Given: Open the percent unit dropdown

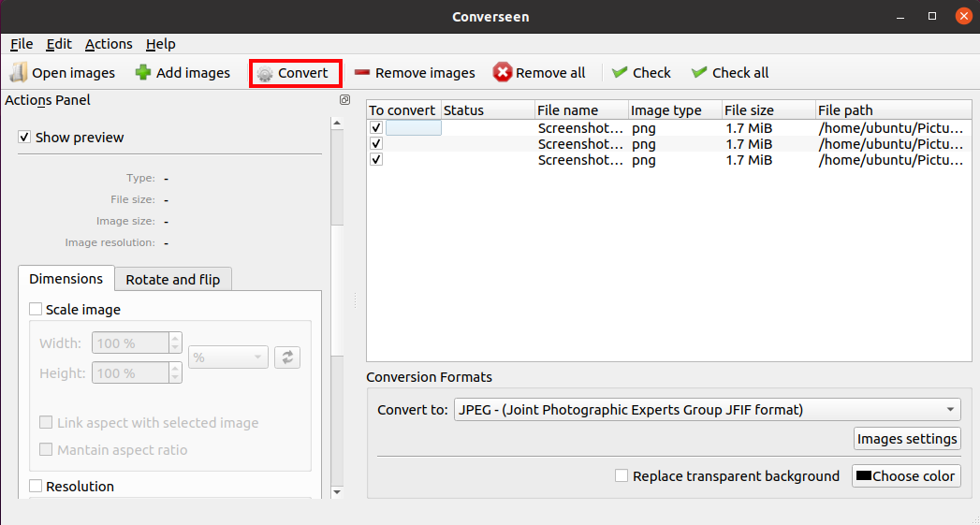Looking at the screenshot, I should pyautogui.click(x=228, y=357).
